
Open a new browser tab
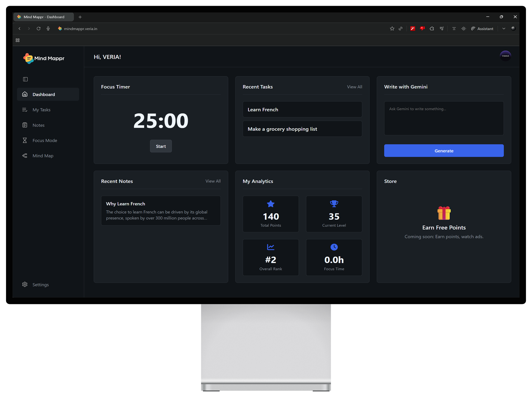pyautogui.click(x=80, y=17)
